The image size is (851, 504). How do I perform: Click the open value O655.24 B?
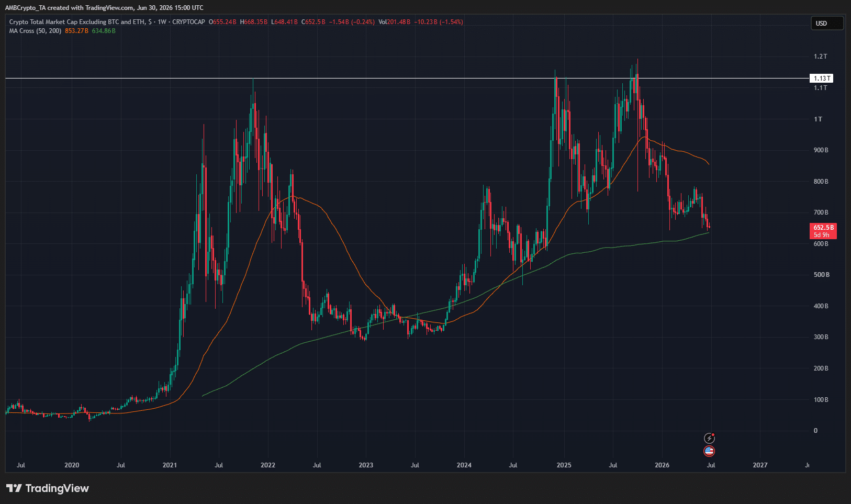(222, 22)
